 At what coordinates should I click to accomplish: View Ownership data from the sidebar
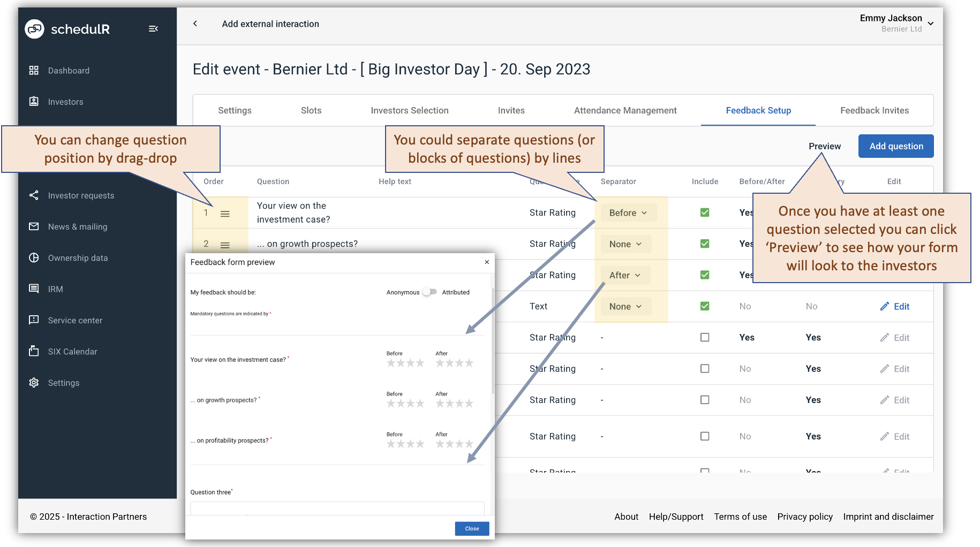(x=79, y=257)
